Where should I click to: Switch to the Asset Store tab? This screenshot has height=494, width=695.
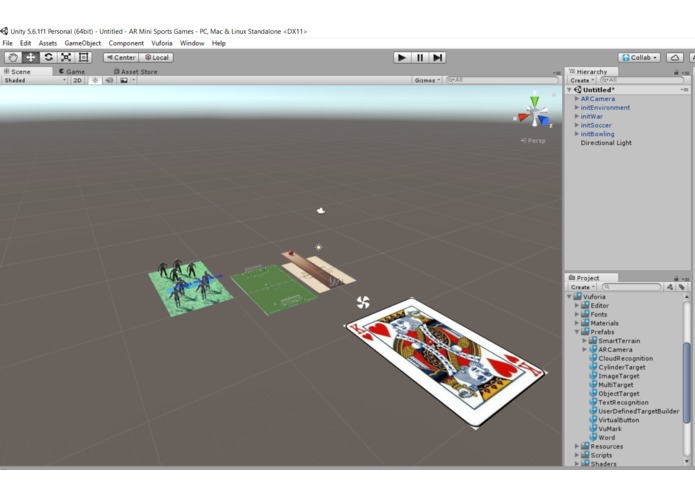(135, 71)
